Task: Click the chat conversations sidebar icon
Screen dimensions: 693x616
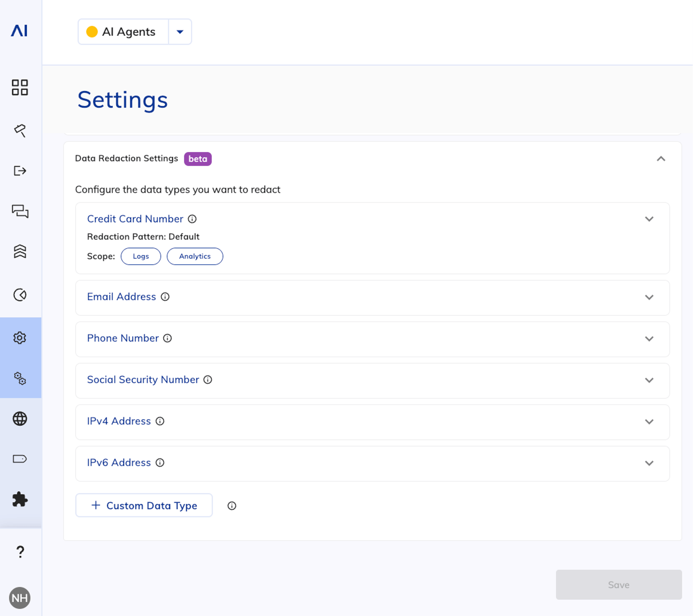Action: coord(20,211)
